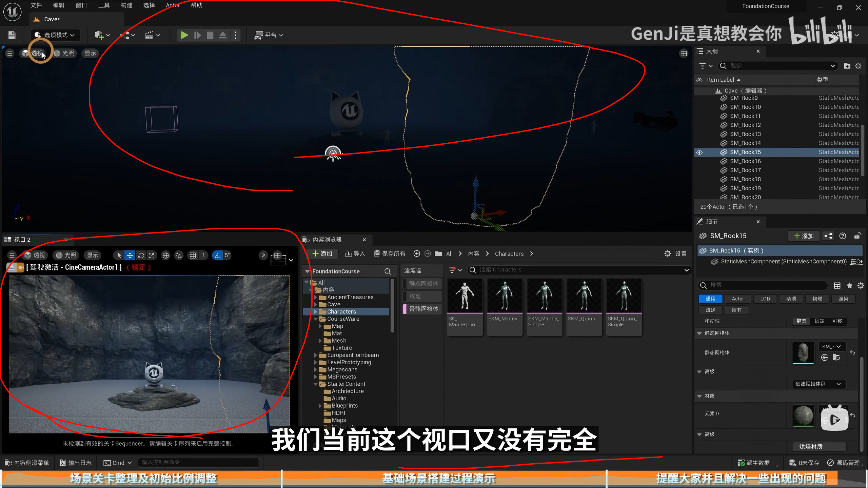Toggle visibility eye for SM_Rock15
The height and width of the screenshot is (488, 868).
[699, 152]
